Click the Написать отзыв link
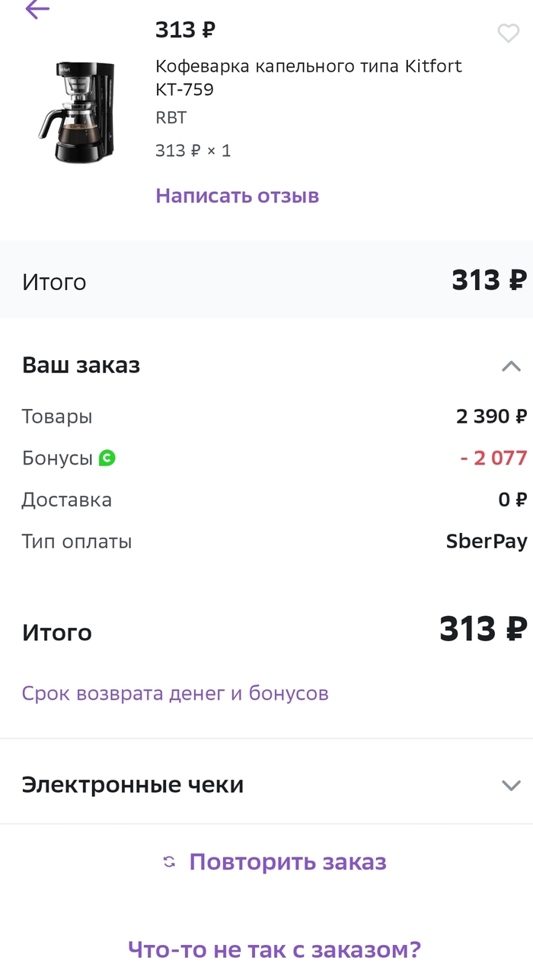The height and width of the screenshot is (980, 533). pos(237,196)
